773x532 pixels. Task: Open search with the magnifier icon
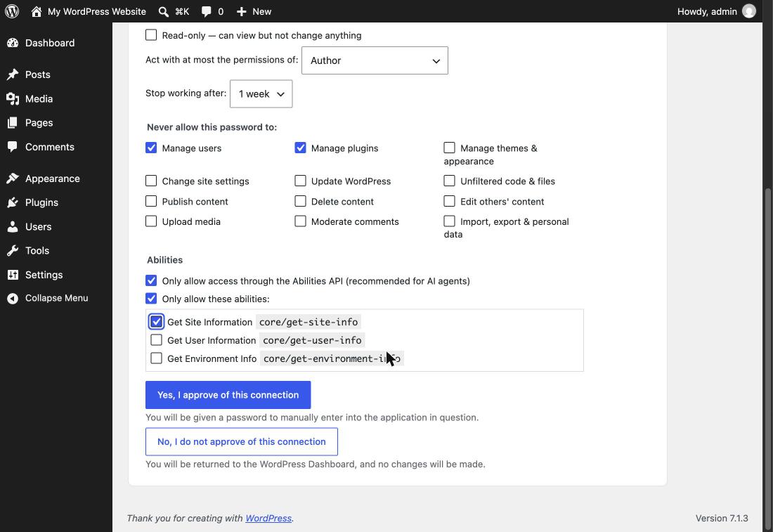[x=163, y=11]
